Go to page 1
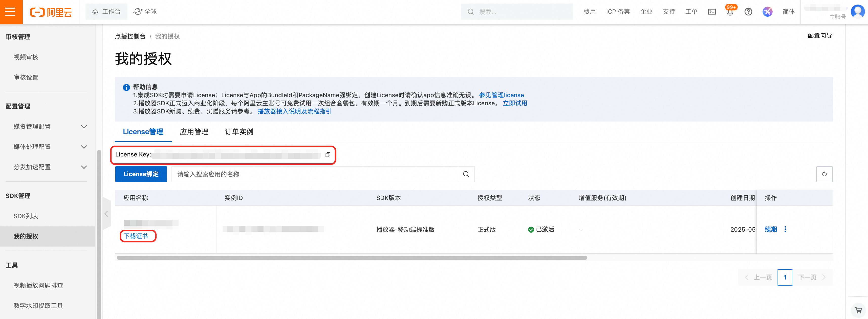This screenshot has width=868, height=319. click(785, 277)
